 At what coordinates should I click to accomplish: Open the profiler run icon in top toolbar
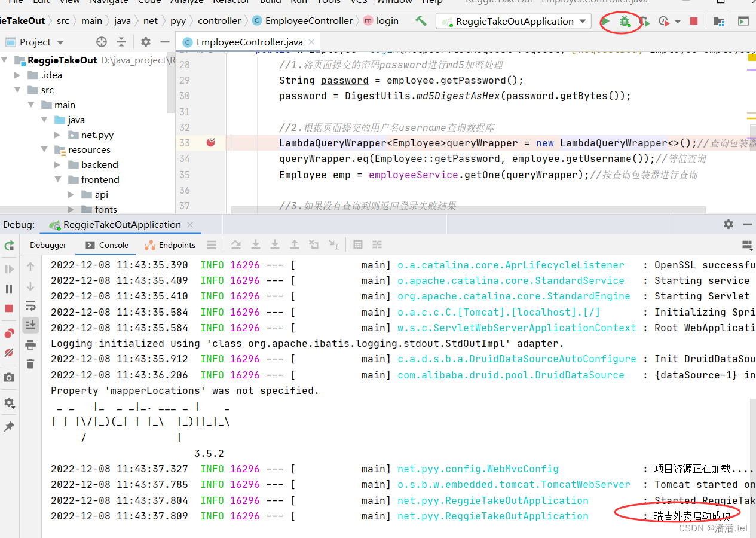click(664, 22)
